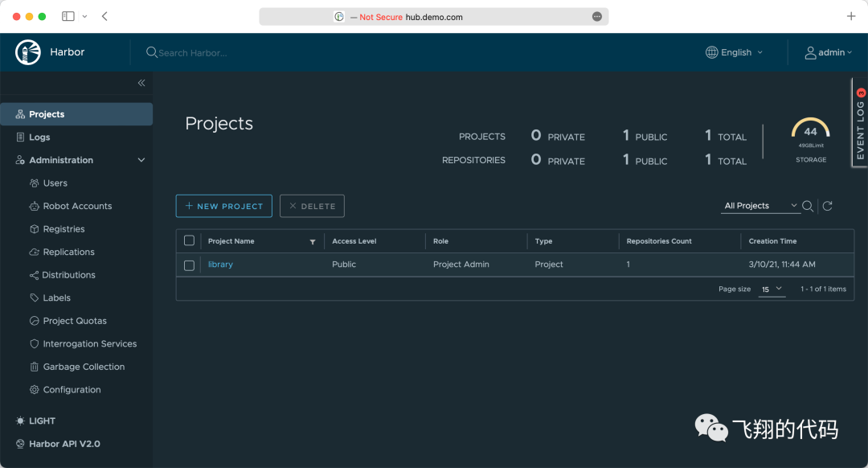Sort by Access Level column header
Image resolution: width=868 pixels, height=468 pixels.
click(x=354, y=241)
